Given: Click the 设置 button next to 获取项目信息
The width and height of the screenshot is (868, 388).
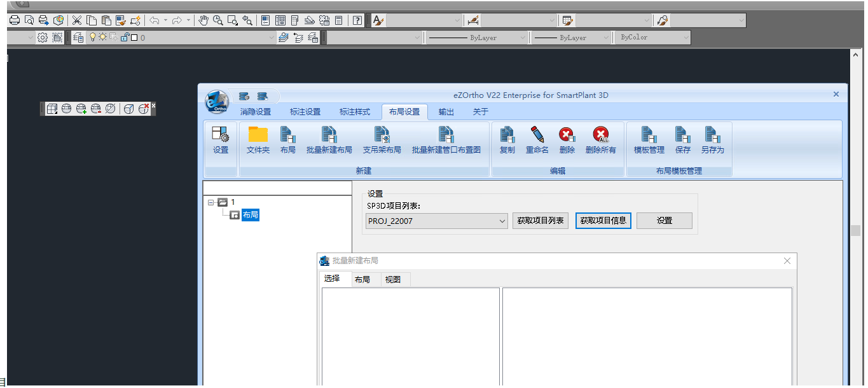Looking at the screenshot, I should pos(665,221).
